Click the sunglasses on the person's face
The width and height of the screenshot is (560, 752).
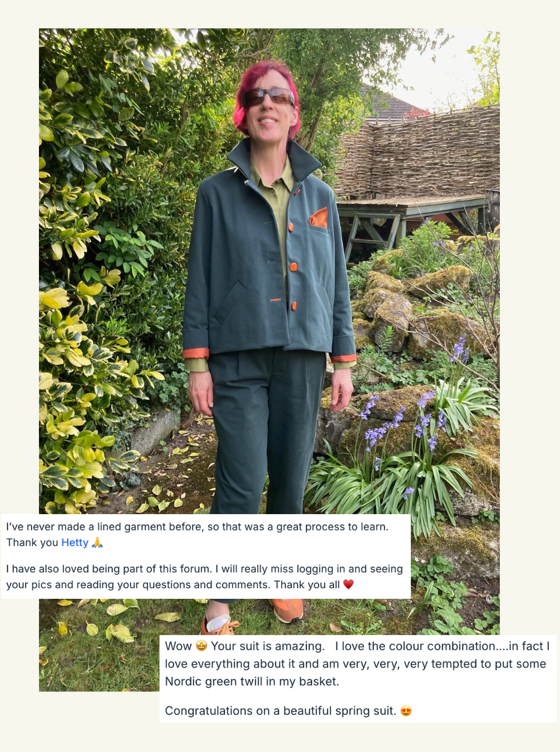click(268, 97)
